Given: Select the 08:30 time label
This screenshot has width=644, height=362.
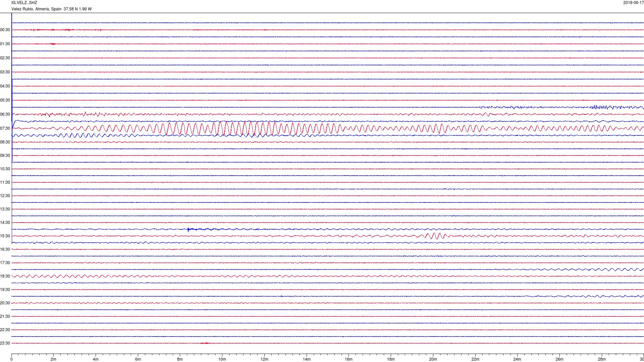Looking at the screenshot, I should [5, 142].
